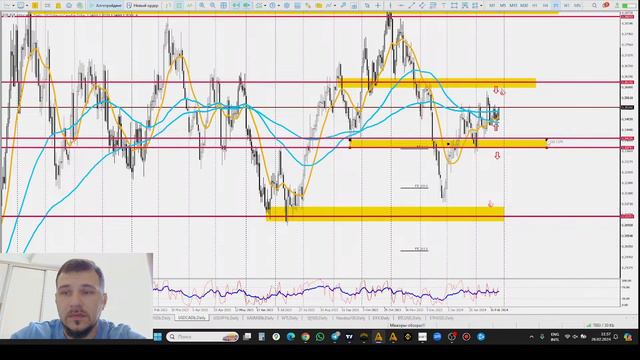Open the New Order dialog
640x360 pixels.
141,6
